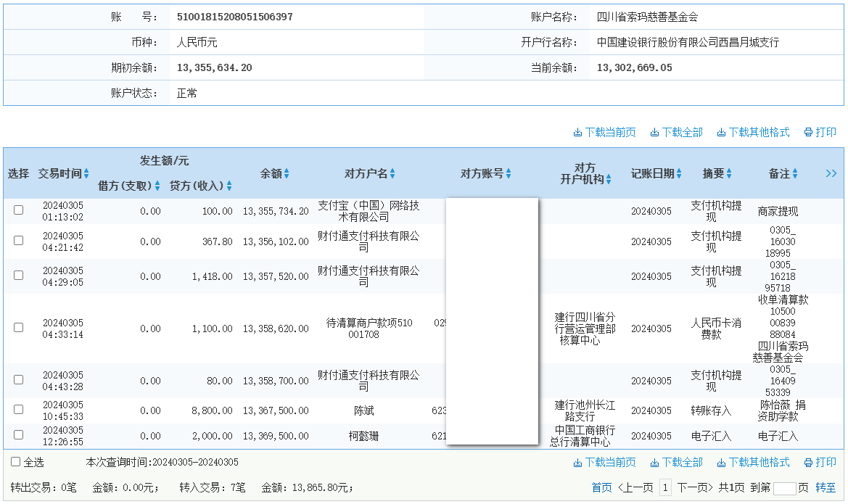The height and width of the screenshot is (504, 848).
Task: Click balance 13,369,500.00
Action: [x=276, y=437]
